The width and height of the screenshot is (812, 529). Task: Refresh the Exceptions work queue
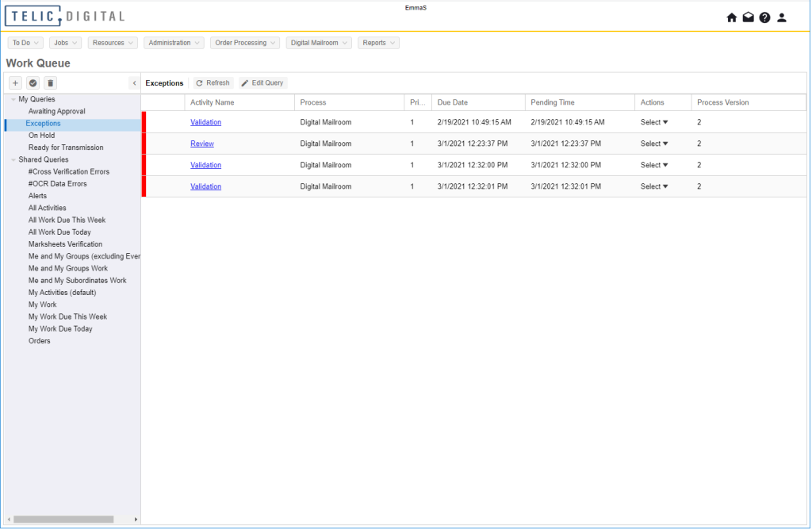click(x=212, y=82)
